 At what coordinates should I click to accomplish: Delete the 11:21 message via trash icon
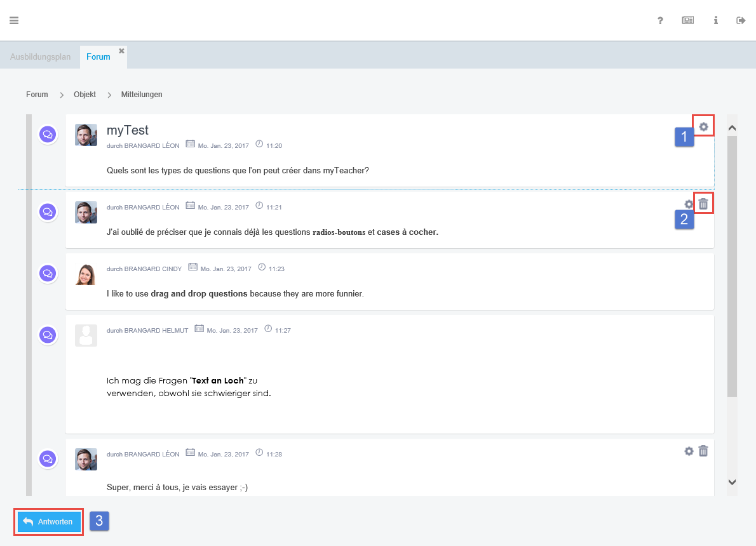point(703,204)
